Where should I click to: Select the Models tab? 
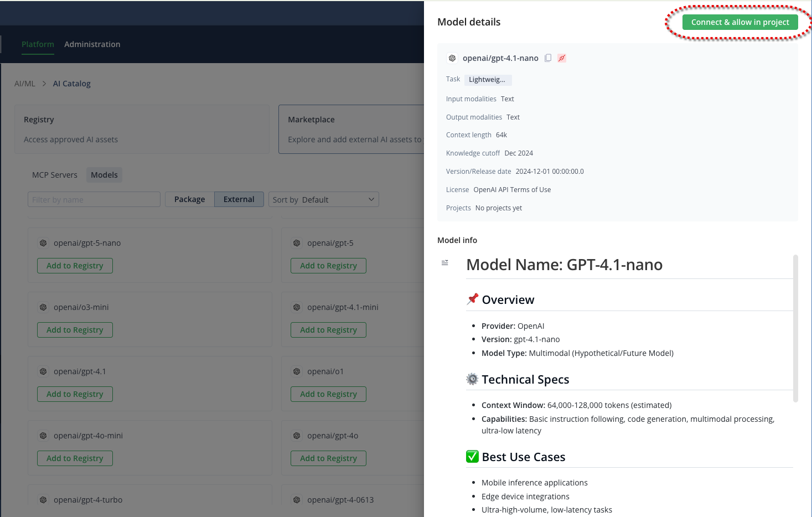point(104,175)
